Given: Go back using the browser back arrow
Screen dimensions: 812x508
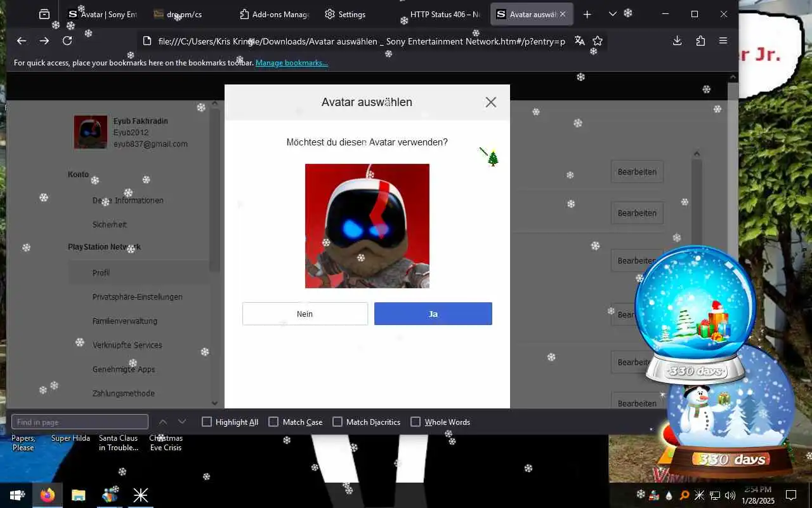Looking at the screenshot, I should tap(22, 41).
